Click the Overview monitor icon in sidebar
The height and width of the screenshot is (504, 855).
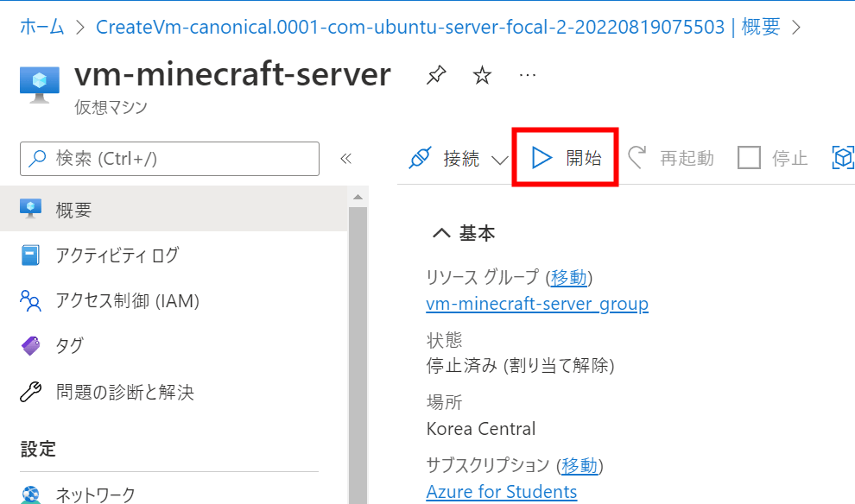click(30, 209)
